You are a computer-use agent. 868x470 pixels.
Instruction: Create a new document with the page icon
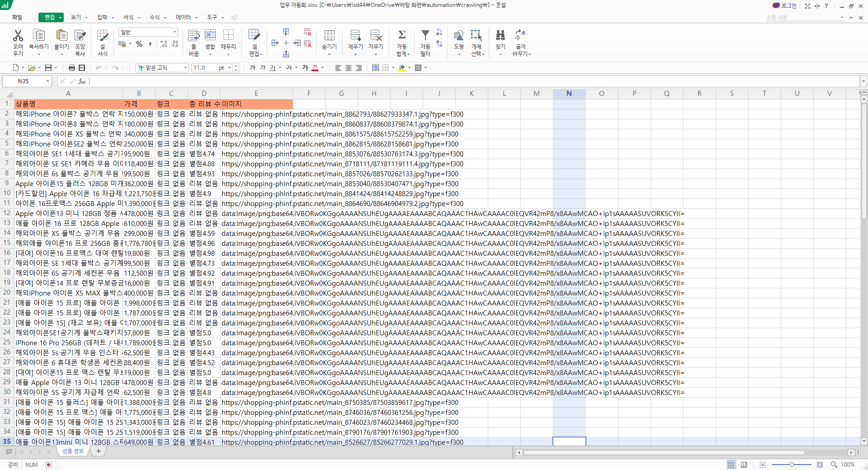[16, 68]
